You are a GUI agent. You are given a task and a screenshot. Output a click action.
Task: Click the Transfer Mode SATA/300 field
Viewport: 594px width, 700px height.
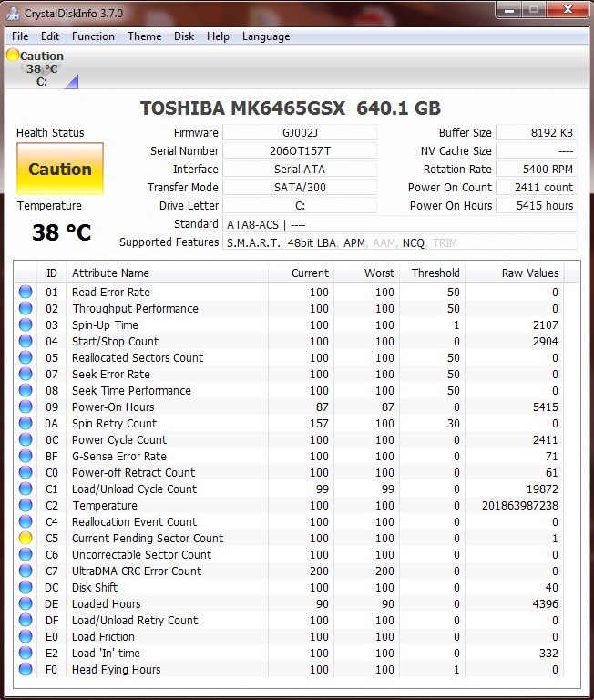click(300, 187)
